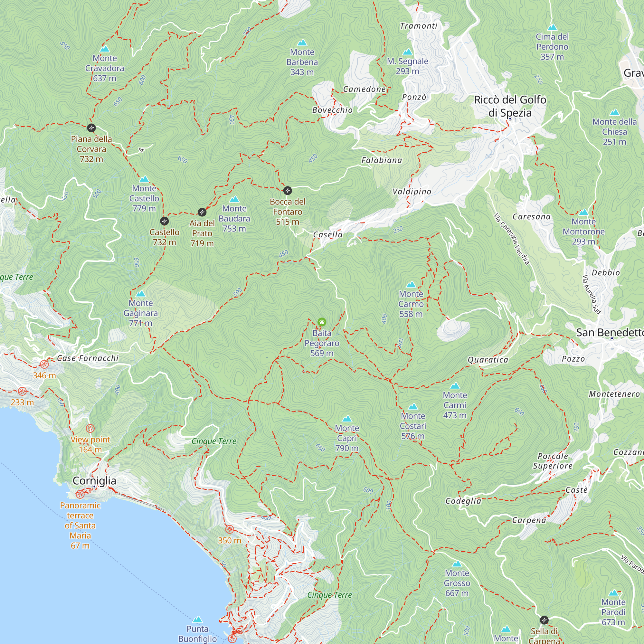The height and width of the screenshot is (644, 644).
Task: Click the San Benedetto town label
Action: click(610, 332)
